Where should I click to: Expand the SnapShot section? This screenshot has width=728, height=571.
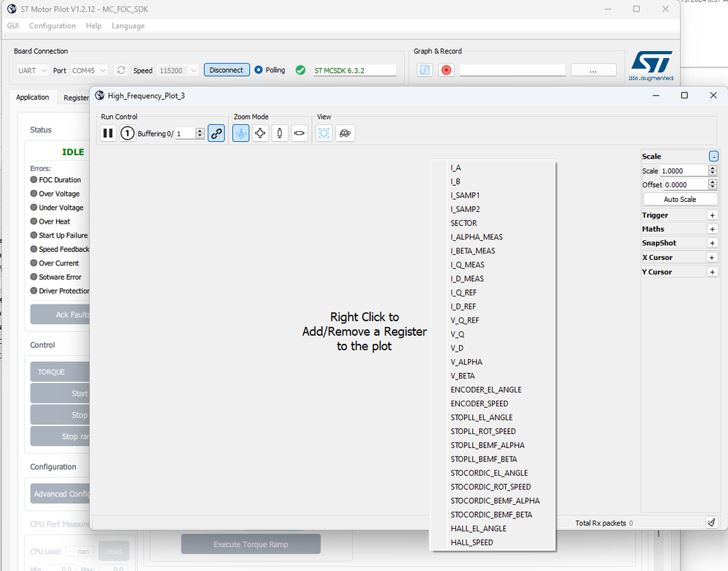[712, 243]
